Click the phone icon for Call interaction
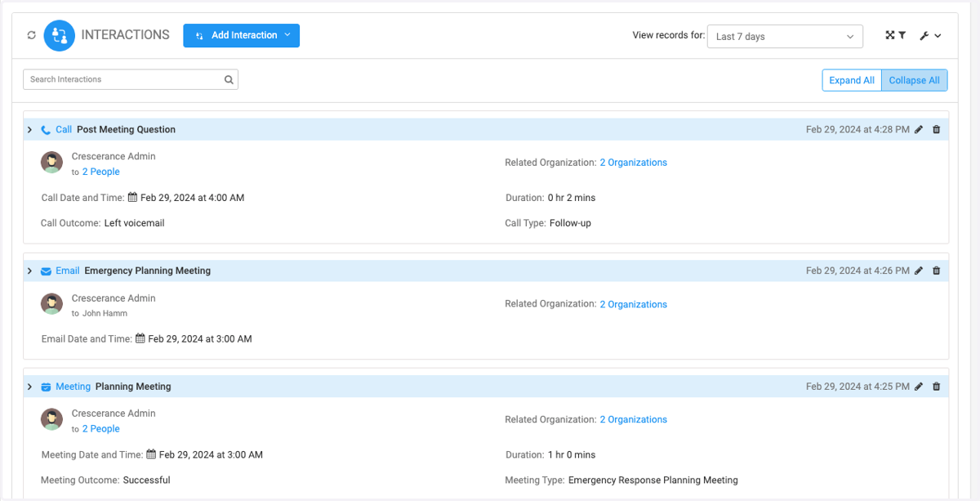 pos(46,130)
